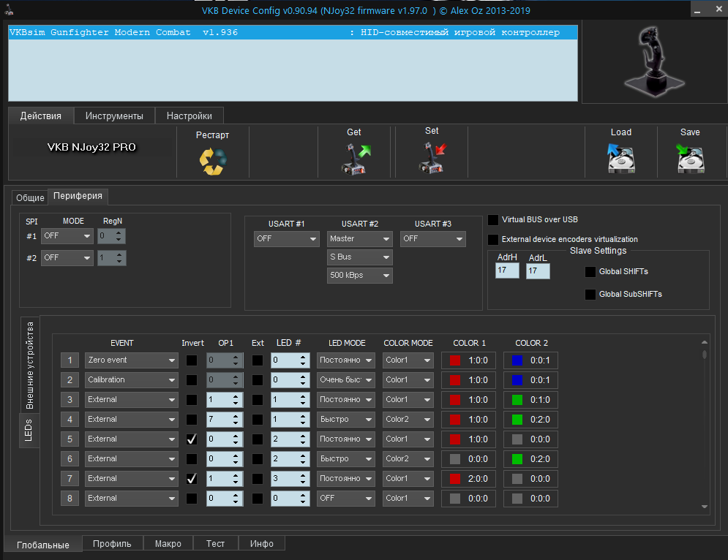Viewport: 728px width, 560px height.
Task: Click the Restart recycle-arrows icon
Action: 213,161
